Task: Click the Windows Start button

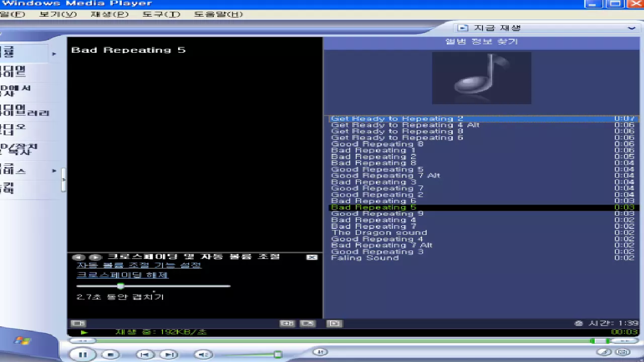Action: pos(23,341)
